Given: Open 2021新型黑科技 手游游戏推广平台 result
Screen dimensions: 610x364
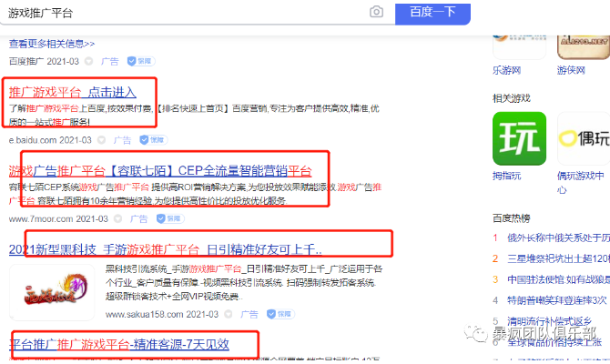Looking at the screenshot, I should pyautogui.click(x=166, y=249).
